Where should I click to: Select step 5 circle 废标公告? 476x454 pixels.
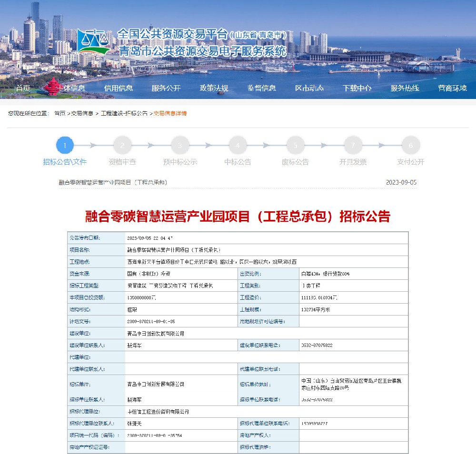(x=295, y=145)
